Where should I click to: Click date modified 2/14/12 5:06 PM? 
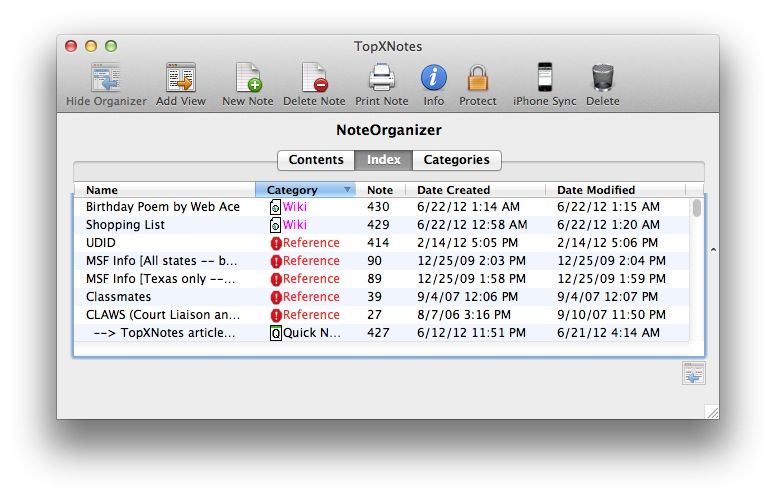[607, 243]
